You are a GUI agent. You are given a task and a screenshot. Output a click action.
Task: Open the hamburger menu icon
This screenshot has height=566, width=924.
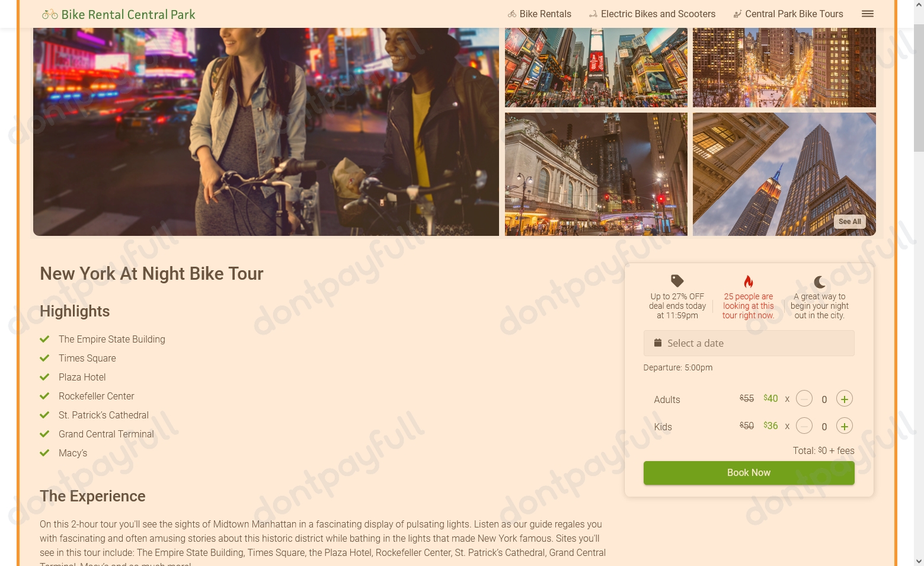tap(867, 14)
